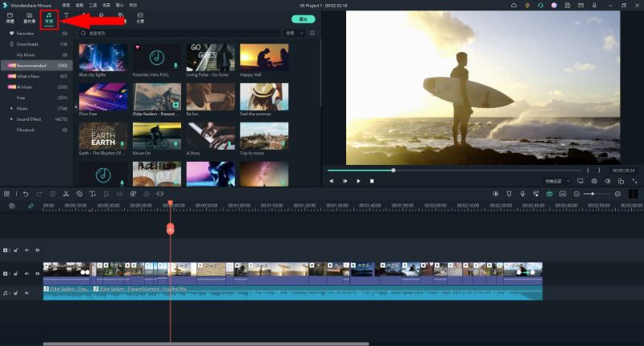Screen dimensions: 644x346
Task: Open the lightbulb tips icon
Action: click(x=527, y=6)
